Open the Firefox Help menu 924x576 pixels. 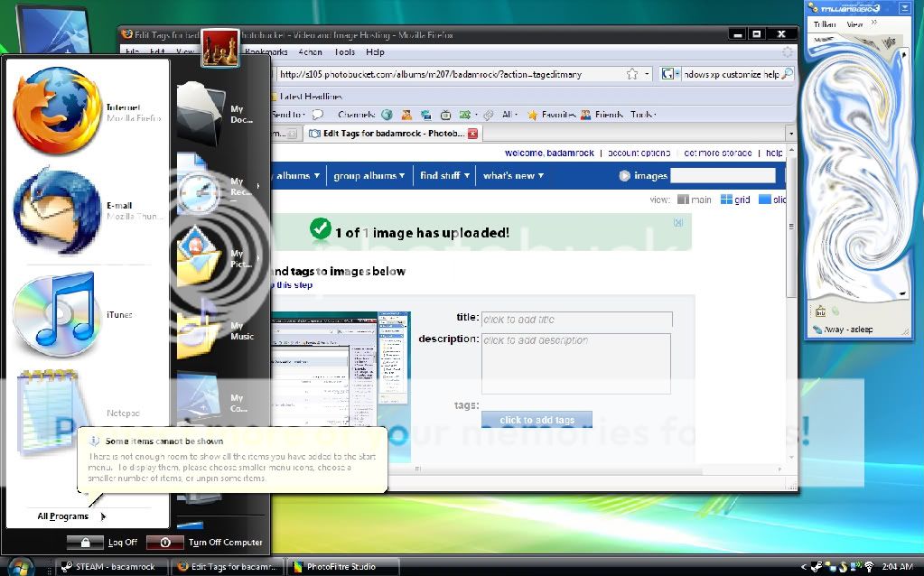click(375, 52)
